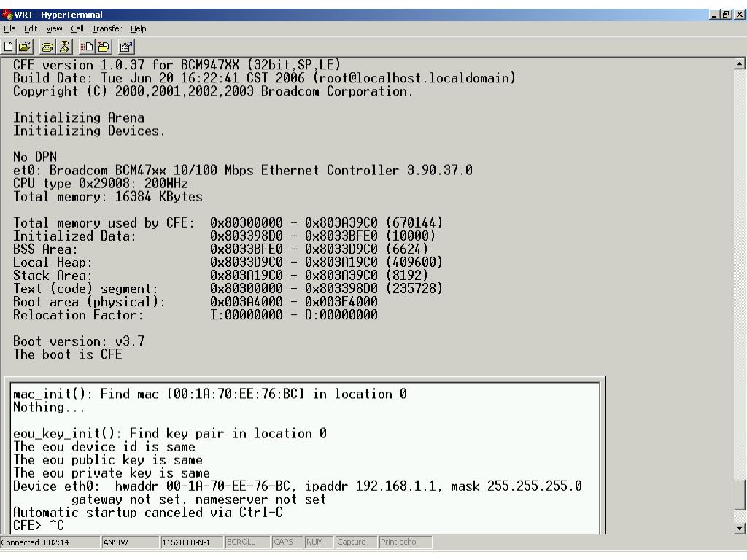Click the 'Total memory: 16384 KBytes' line
The height and width of the screenshot is (560, 747).
[108, 197]
